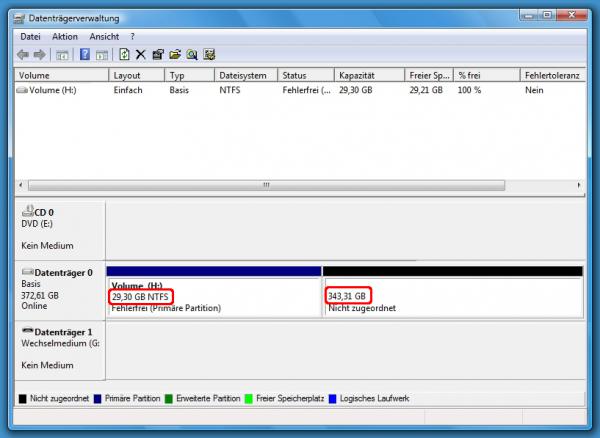Open the Aktion menu
600x438 pixels.
[x=65, y=37]
